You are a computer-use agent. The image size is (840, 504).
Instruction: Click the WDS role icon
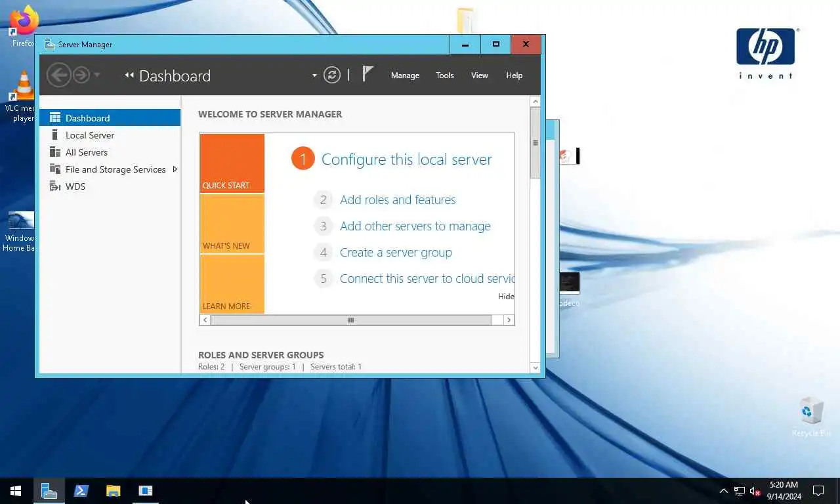(x=55, y=186)
